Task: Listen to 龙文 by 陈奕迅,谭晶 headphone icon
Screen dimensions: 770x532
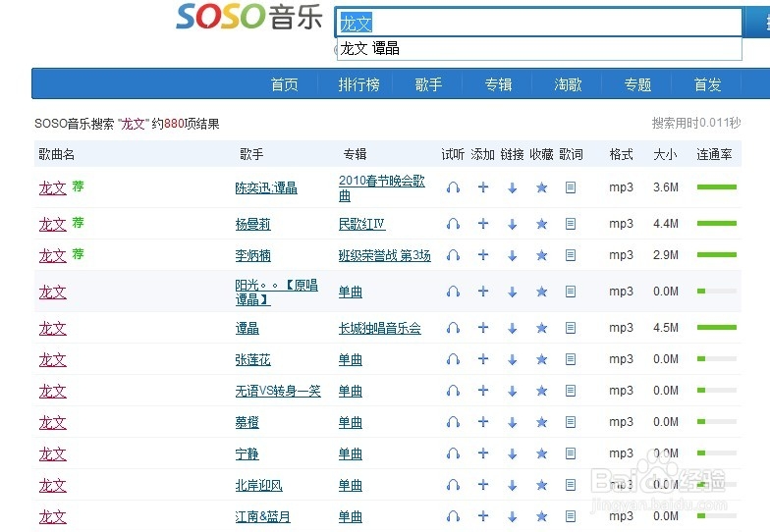Action: 454,187
